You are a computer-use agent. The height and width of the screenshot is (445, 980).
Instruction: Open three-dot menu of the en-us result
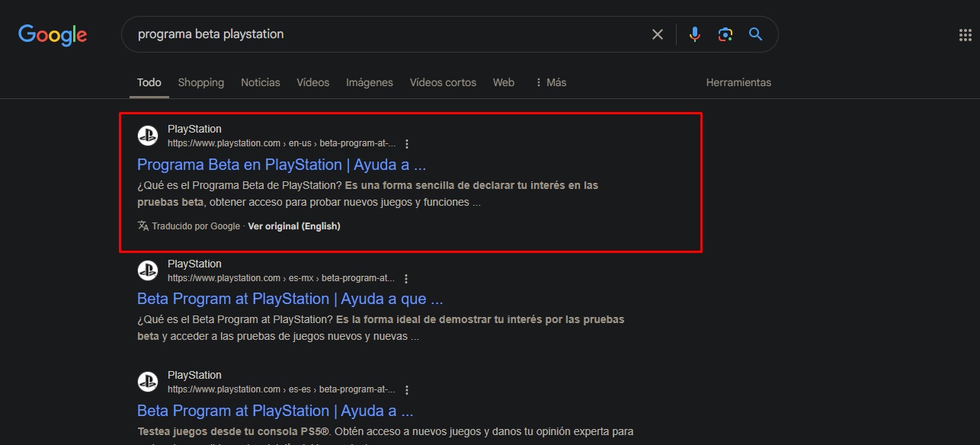(407, 144)
